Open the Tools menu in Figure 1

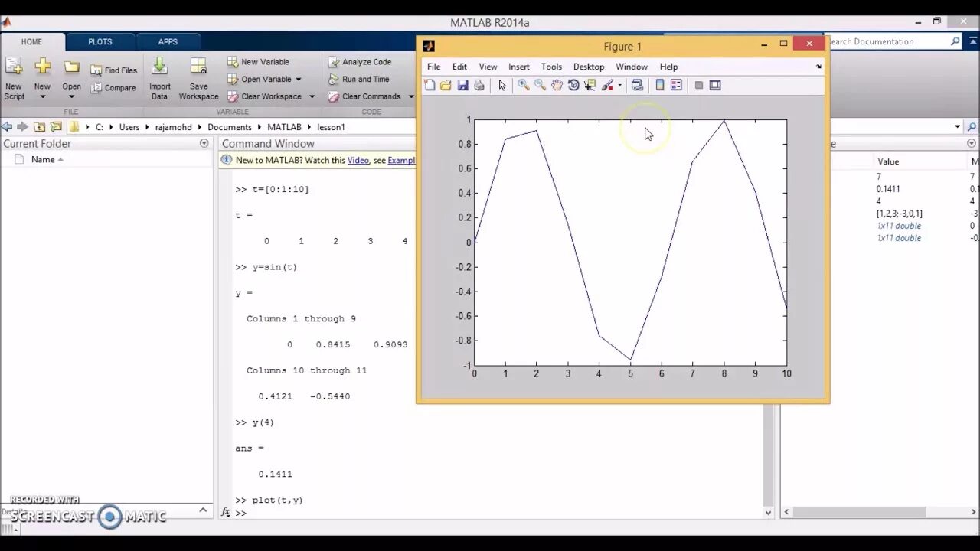(x=551, y=67)
